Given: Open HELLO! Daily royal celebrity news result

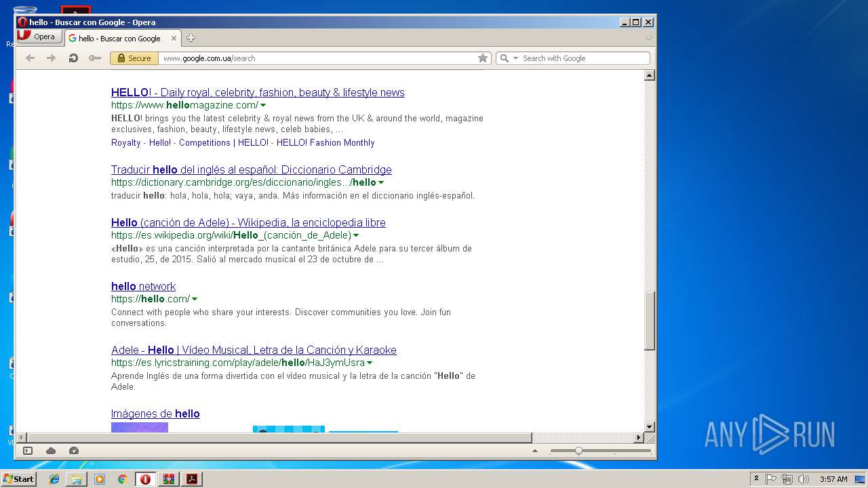Looking at the screenshot, I should click(x=258, y=93).
